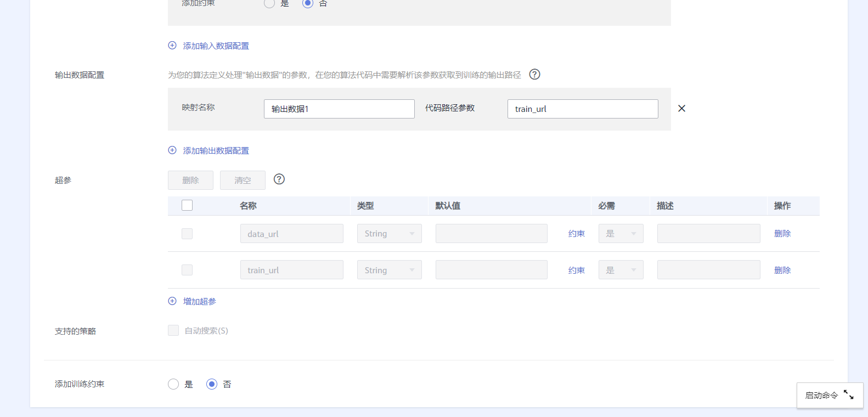Click the 默认值 field for train_url hyperparameter row

click(x=492, y=270)
